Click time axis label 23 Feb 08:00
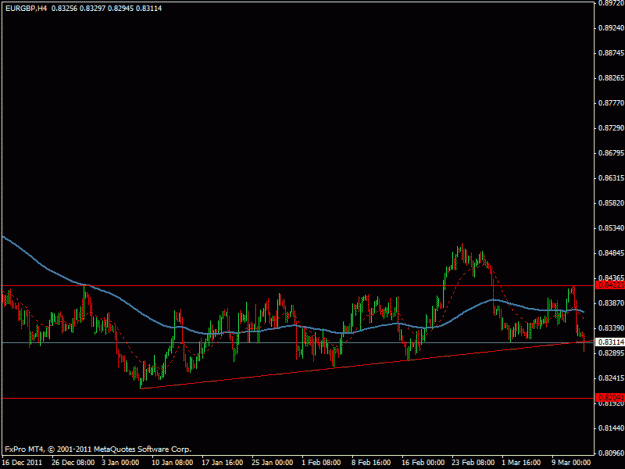 pyautogui.click(x=473, y=463)
